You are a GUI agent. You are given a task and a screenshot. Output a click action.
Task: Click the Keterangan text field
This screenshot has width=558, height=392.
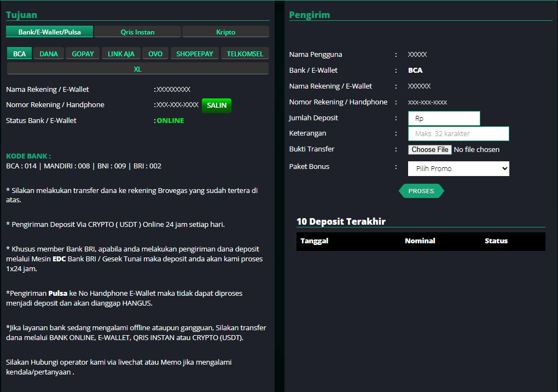pyautogui.click(x=459, y=134)
